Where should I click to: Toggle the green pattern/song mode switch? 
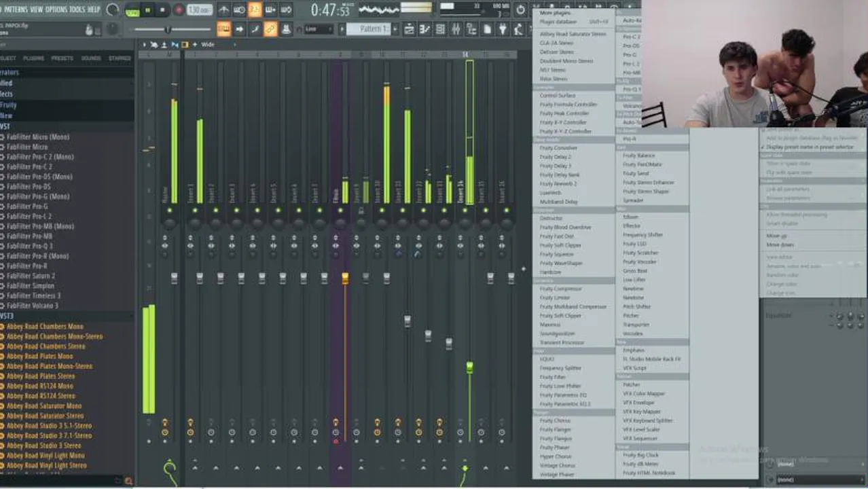pos(131,11)
